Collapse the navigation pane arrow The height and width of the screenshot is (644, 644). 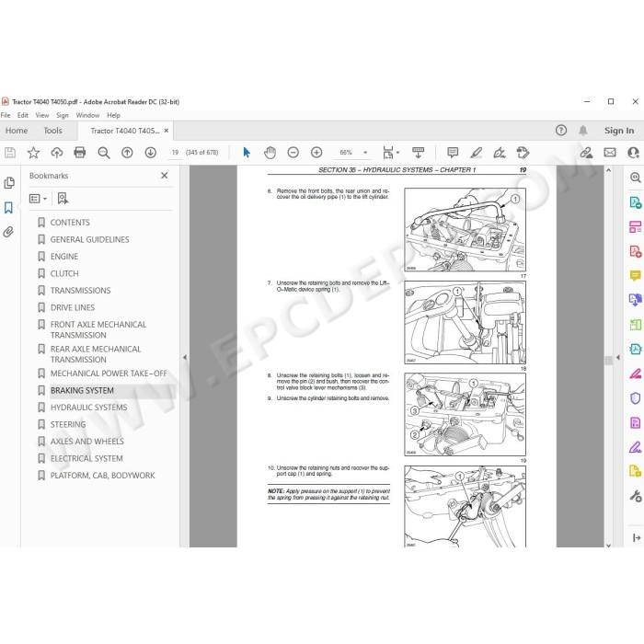tap(185, 357)
